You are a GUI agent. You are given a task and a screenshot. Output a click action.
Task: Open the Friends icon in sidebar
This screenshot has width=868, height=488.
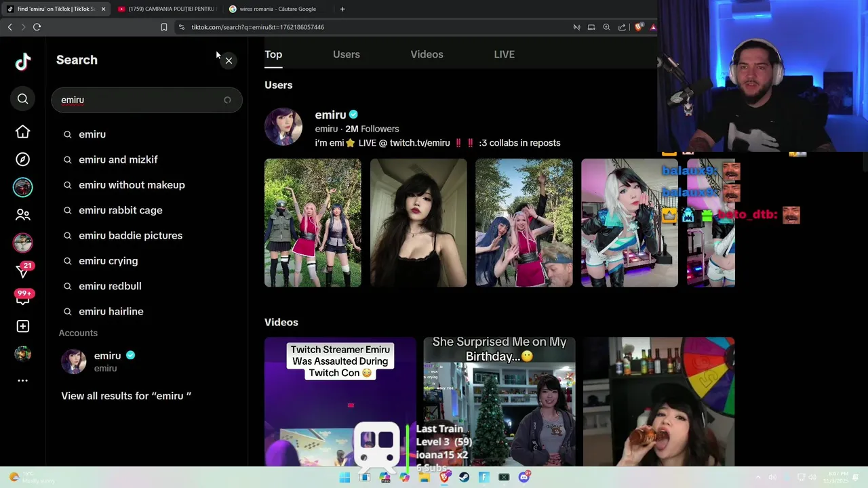(22, 215)
